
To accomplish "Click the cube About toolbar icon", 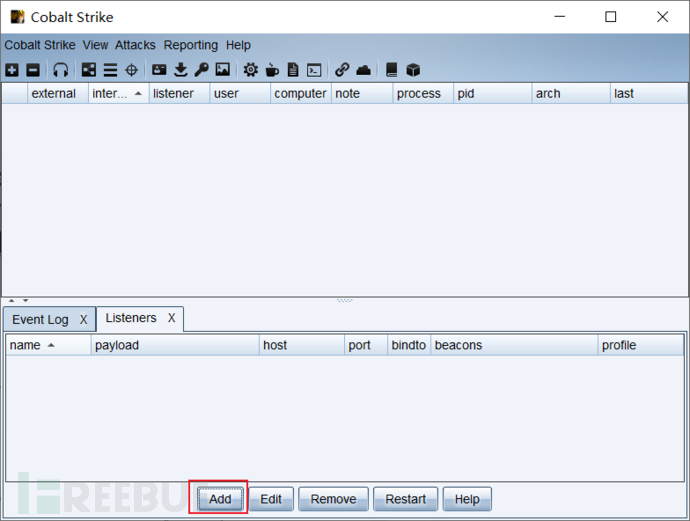I will click(413, 70).
